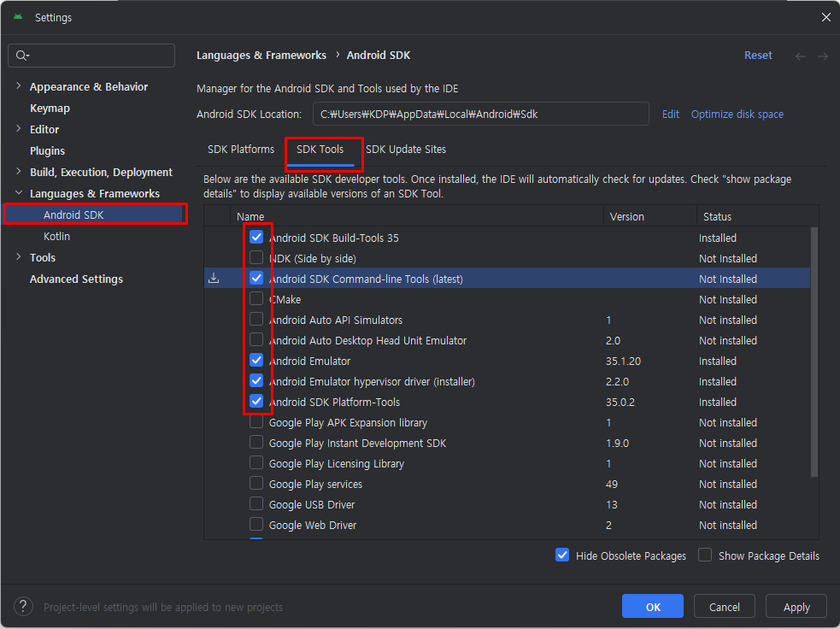Check Google USB Driver
840x629 pixels.
coord(256,504)
